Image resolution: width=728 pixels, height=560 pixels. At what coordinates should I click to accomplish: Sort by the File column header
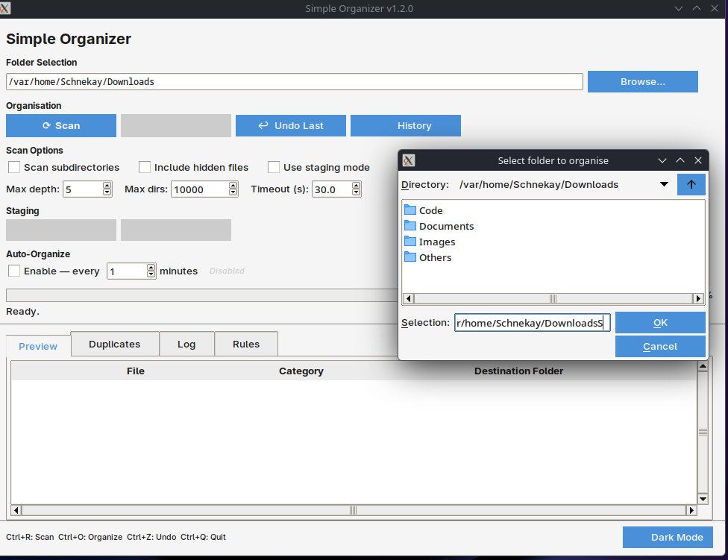136,371
